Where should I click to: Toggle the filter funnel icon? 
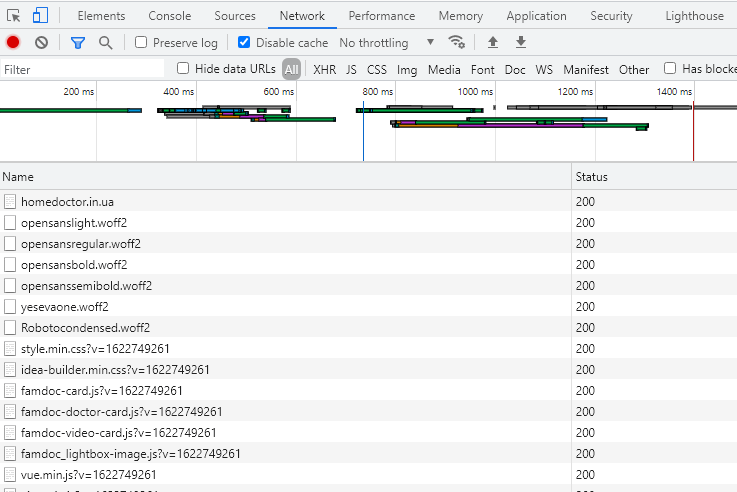click(x=78, y=43)
